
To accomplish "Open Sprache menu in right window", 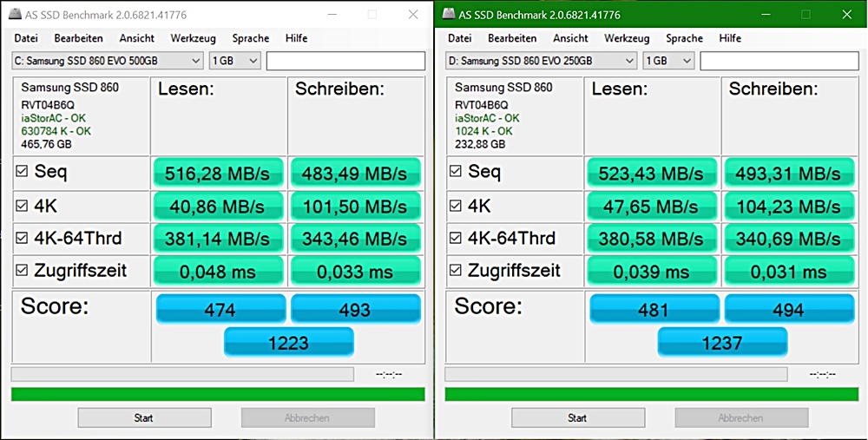I will 684,38.
